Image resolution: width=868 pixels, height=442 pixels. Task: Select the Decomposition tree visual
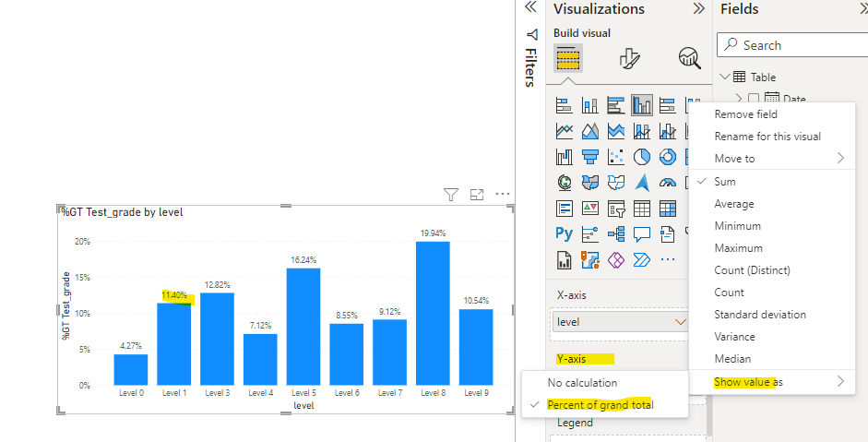[x=616, y=233]
